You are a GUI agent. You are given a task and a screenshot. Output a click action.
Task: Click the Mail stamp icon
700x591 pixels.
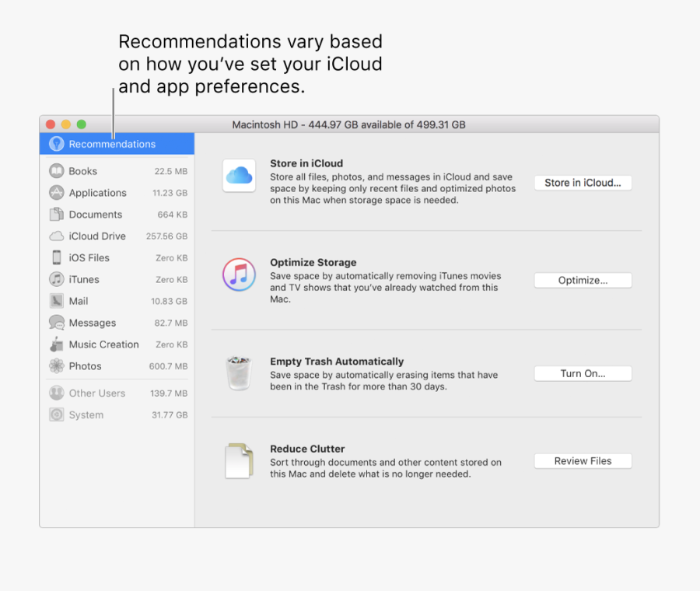pyautogui.click(x=57, y=301)
